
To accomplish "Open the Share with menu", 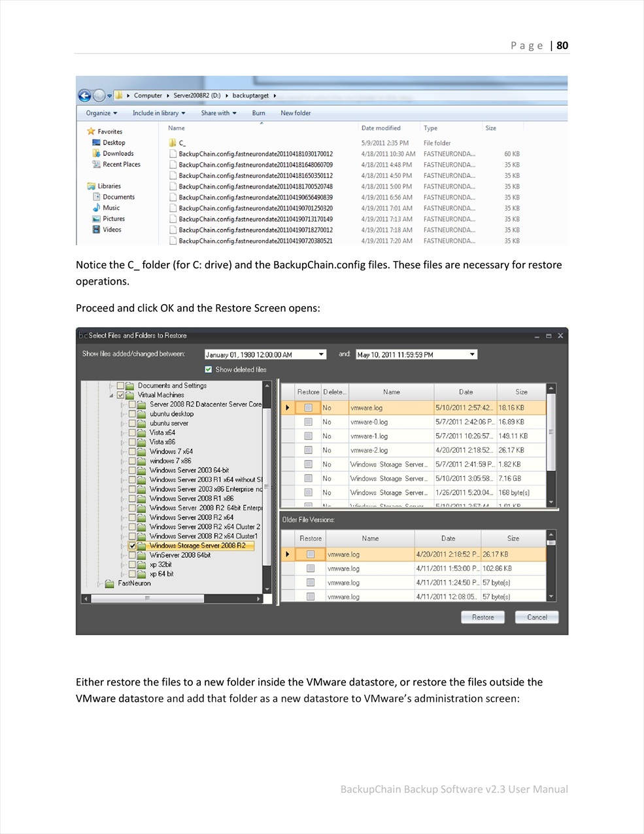I will point(218,113).
